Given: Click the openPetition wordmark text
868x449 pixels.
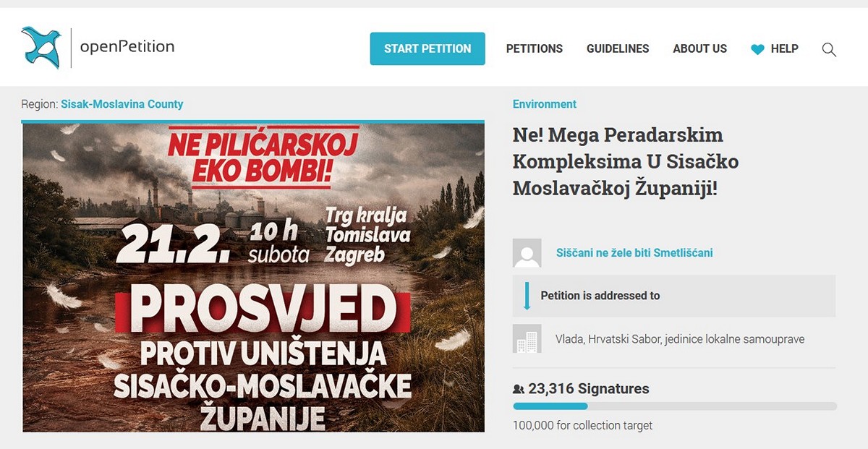Looking at the screenshot, I should [x=127, y=48].
